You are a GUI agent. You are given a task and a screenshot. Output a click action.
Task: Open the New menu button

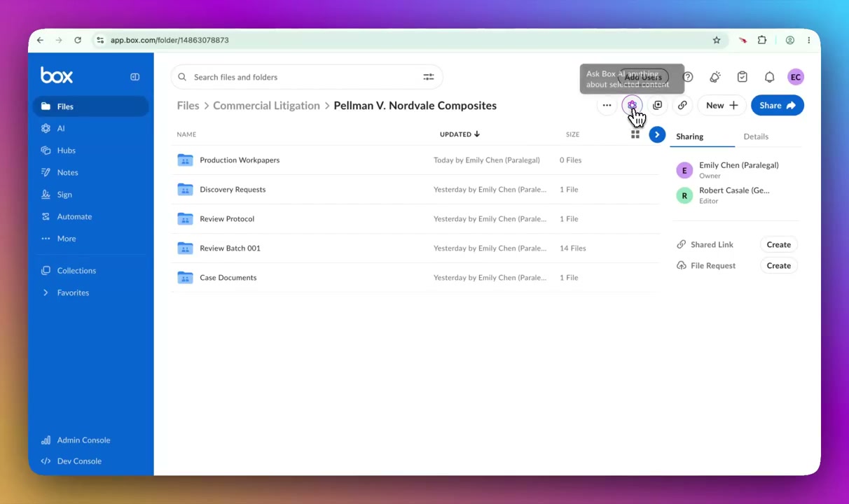pos(722,106)
